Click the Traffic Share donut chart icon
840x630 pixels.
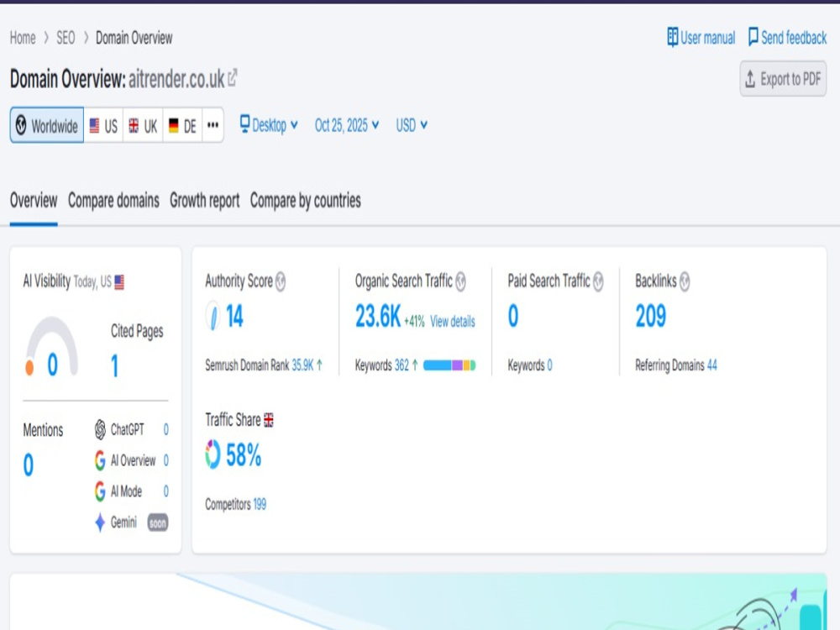(x=213, y=454)
